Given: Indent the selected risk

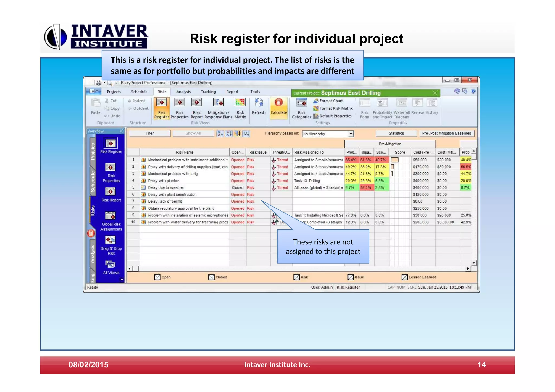Looking at the screenshot, I should (136, 101).
